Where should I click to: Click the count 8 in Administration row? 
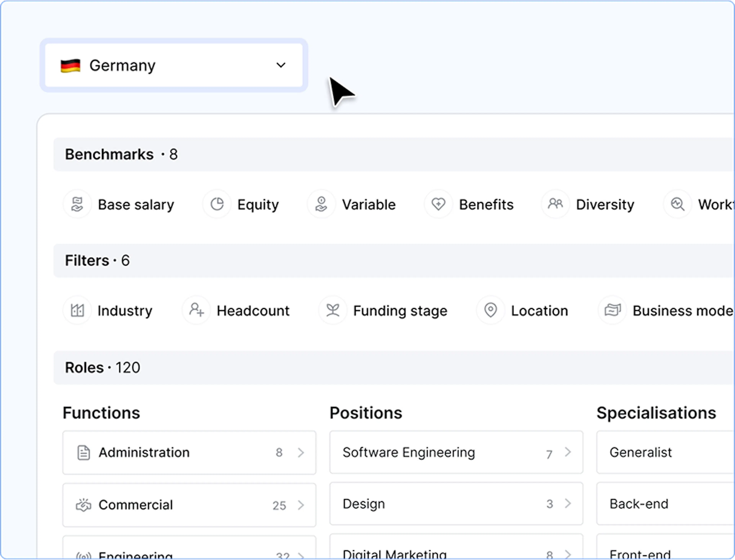(279, 452)
